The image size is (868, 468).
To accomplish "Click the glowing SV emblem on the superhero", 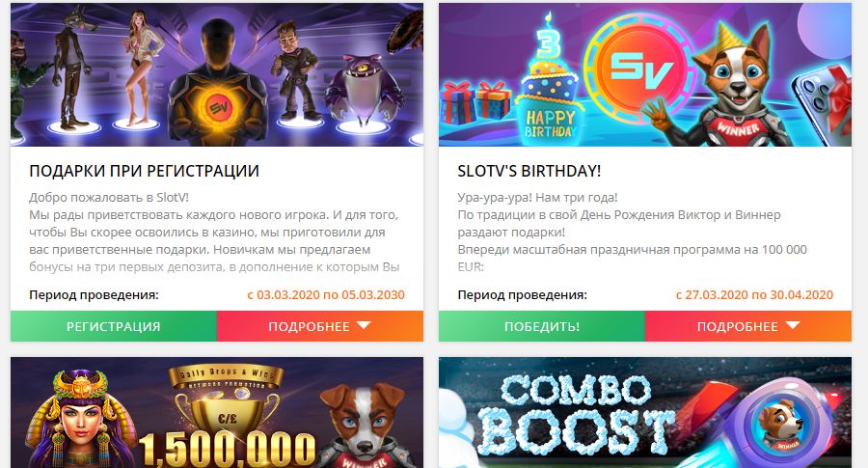I will pyautogui.click(x=216, y=106).
